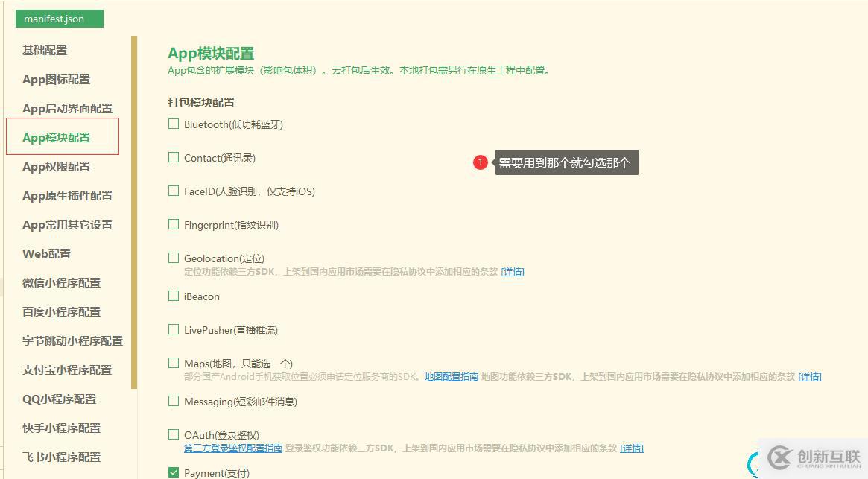This screenshot has width=868, height=479.
Task: Open 百度小程序配置 section
Action: (x=61, y=312)
